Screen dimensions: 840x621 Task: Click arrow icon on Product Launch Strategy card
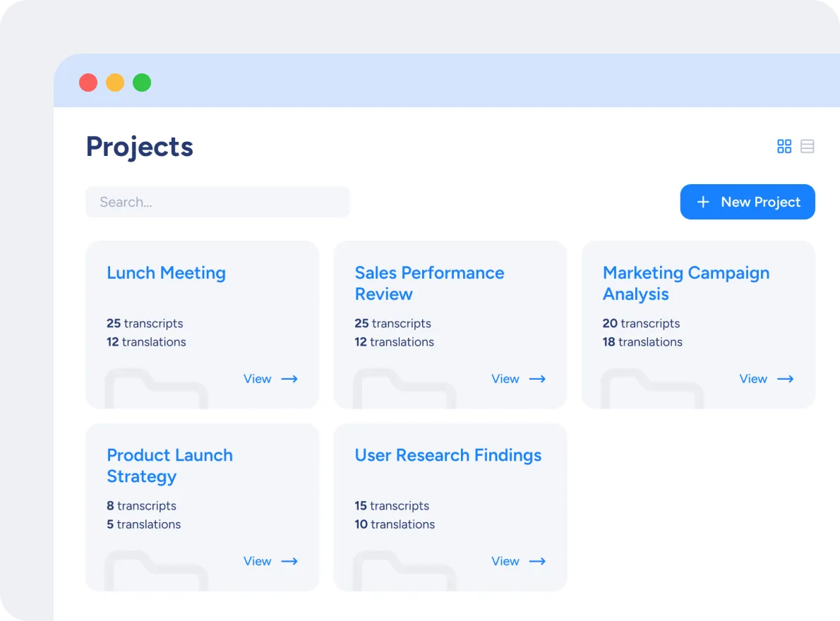pos(289,562)
